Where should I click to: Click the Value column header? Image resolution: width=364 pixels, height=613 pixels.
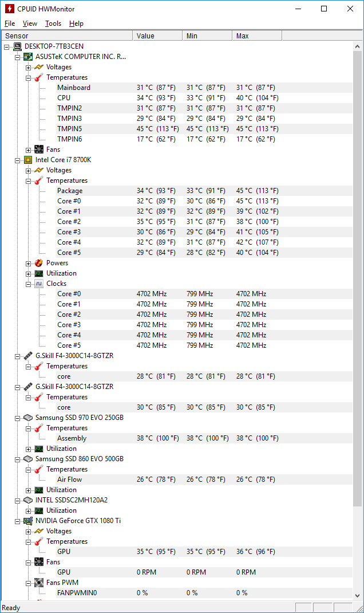157,36
